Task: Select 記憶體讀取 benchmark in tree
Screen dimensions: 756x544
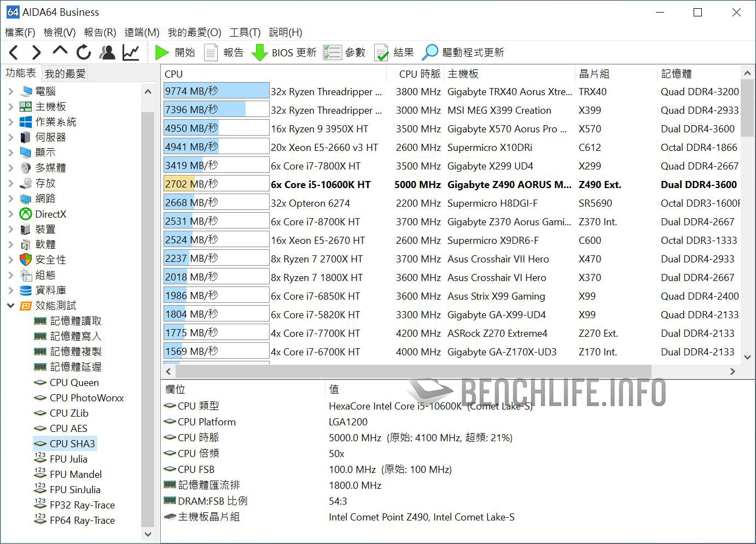Action: coord(75,321)
